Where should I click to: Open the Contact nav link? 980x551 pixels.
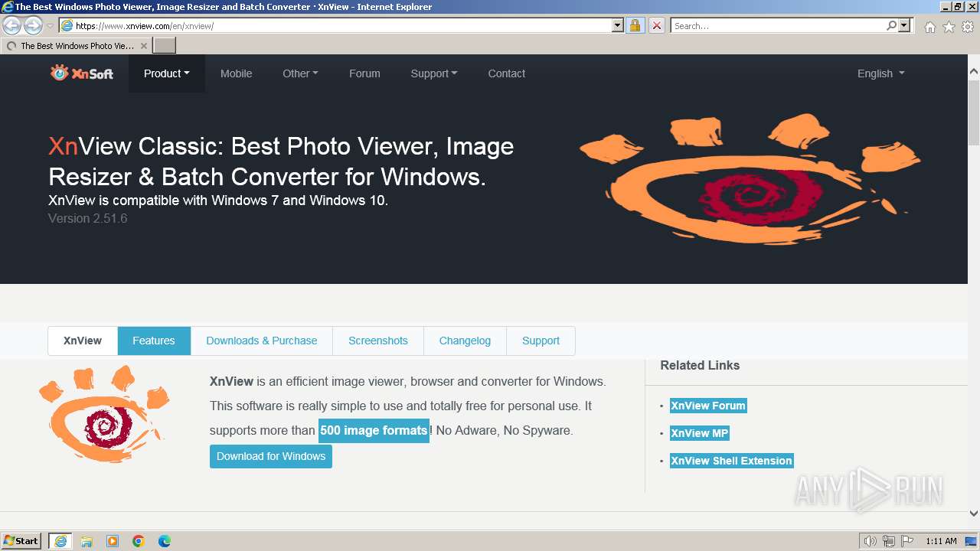[507, 73]
